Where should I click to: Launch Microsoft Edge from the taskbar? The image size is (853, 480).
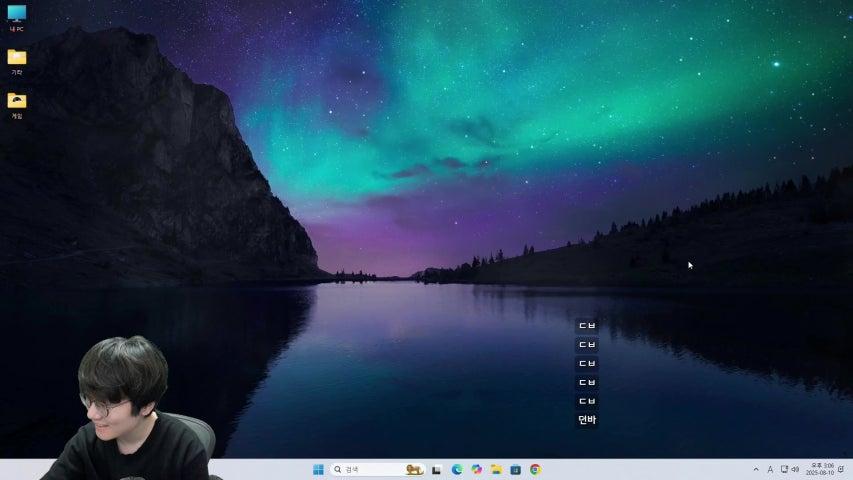pyautogui.click(x=456, y=469)
